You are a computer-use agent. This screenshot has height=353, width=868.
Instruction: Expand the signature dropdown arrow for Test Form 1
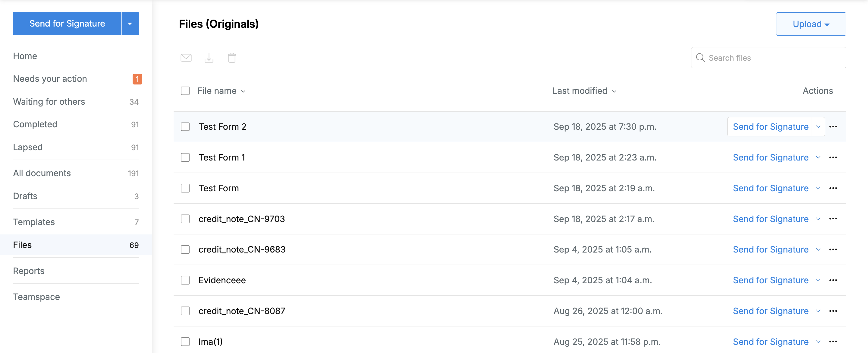(818, 157)
